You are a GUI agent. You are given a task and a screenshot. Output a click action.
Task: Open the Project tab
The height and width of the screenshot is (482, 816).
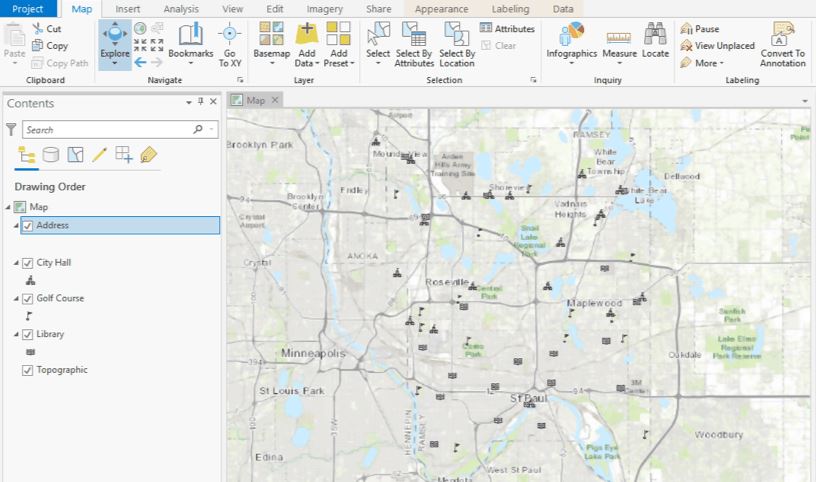click(x=28, y=9)
